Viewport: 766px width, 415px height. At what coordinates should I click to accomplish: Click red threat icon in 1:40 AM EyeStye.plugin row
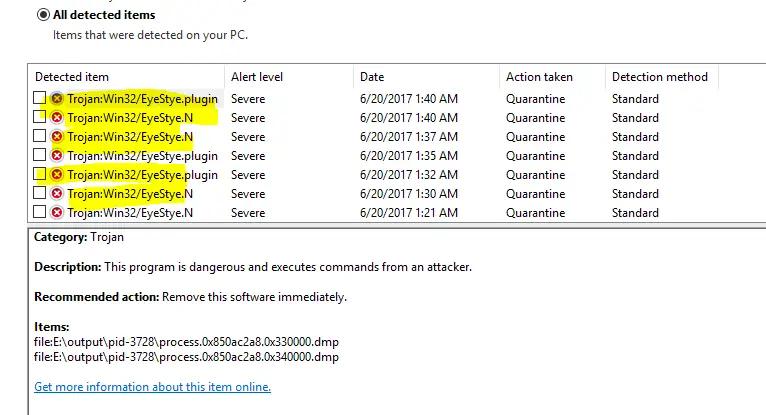57,99
